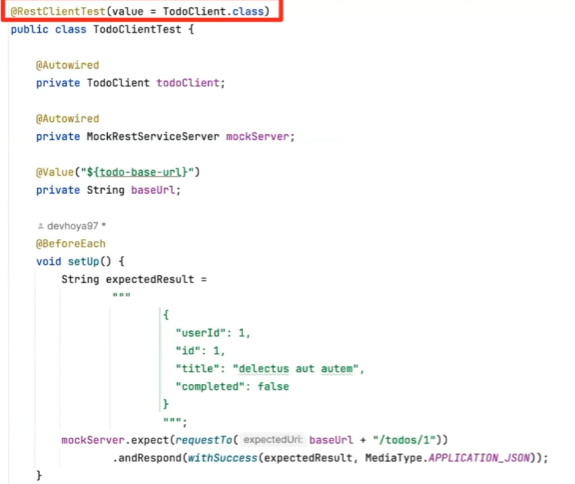Click the requestTo method call
575x484 pixels.
204,440
